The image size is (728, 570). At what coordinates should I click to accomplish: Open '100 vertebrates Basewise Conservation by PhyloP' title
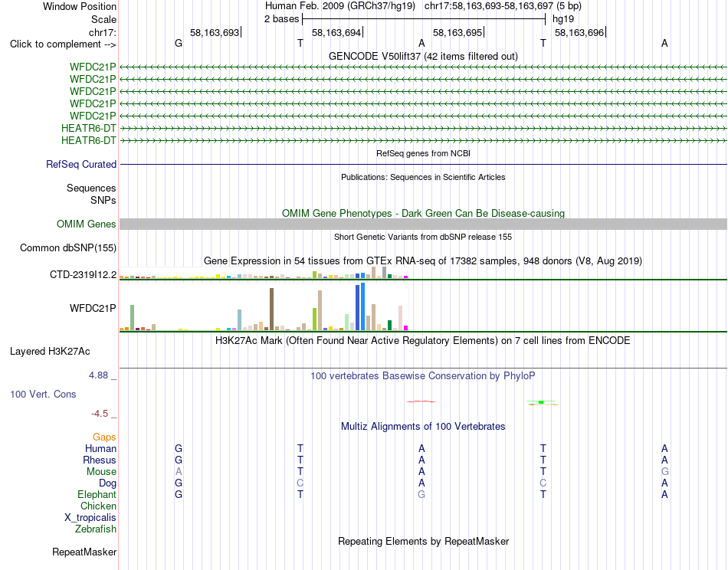pos(423,376)
